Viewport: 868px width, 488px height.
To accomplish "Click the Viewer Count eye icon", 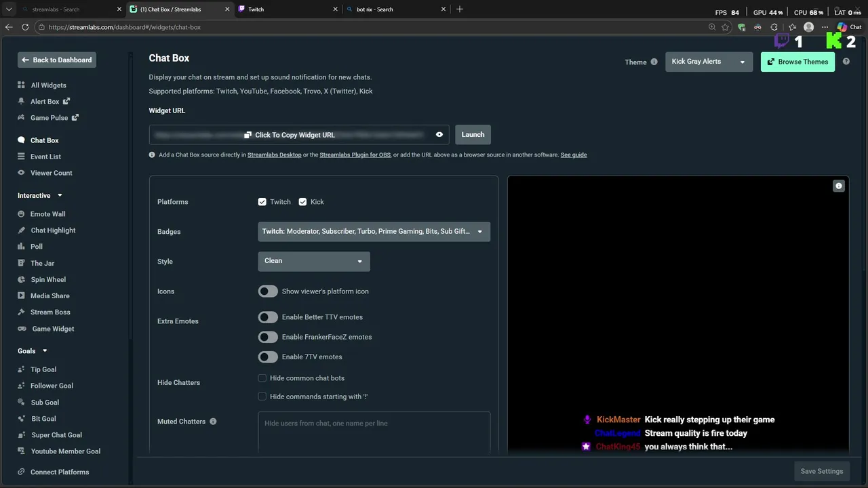I will click(21, 173).
